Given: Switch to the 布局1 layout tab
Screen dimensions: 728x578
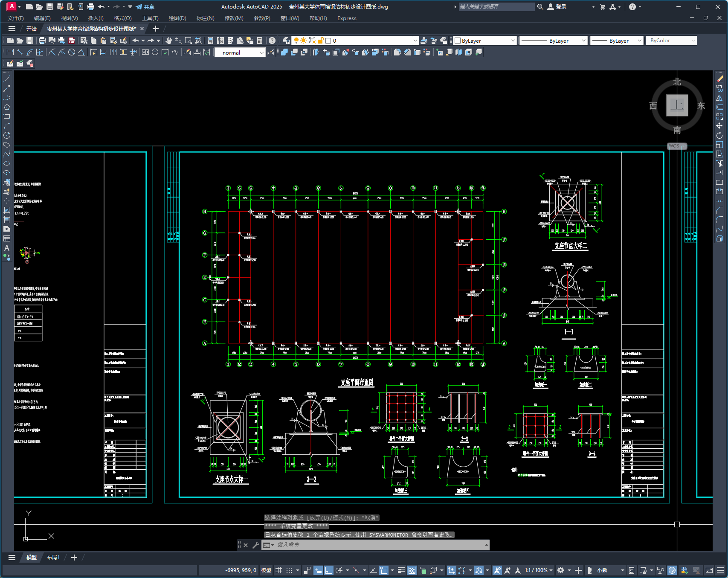Looking at the screenshot, I should tap(53, 558).
